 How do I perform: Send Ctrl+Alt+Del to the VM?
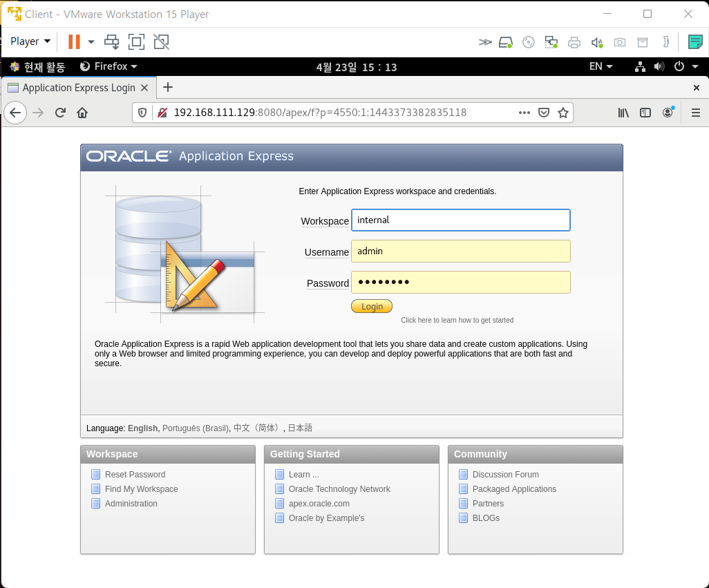pos(112,41)
